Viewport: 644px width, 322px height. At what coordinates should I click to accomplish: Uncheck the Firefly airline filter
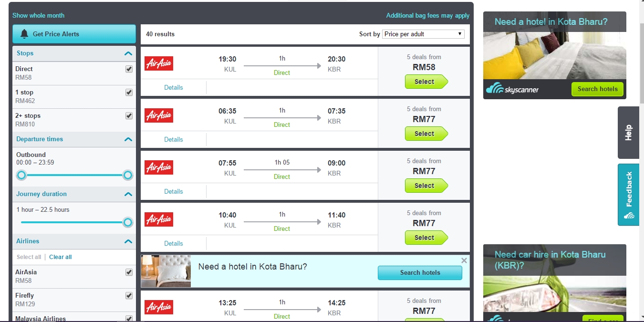point(129,295)
